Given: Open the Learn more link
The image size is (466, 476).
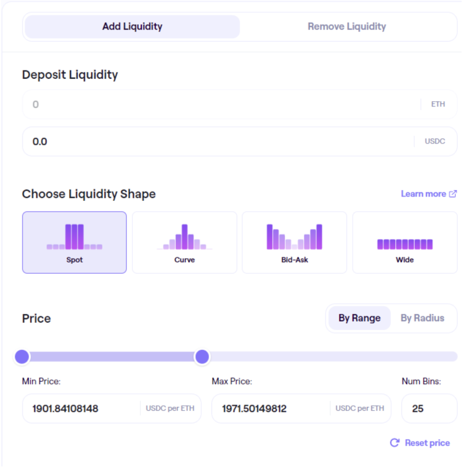Looking at the screenshot, I should (x=423, y=194).
